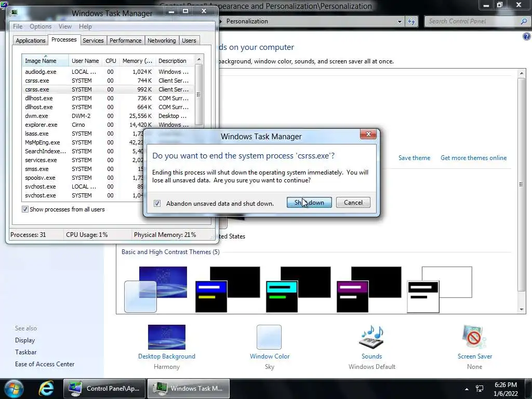Select the Processes tab
This screenshot has height=399, width=532.
tap(64, 39)
